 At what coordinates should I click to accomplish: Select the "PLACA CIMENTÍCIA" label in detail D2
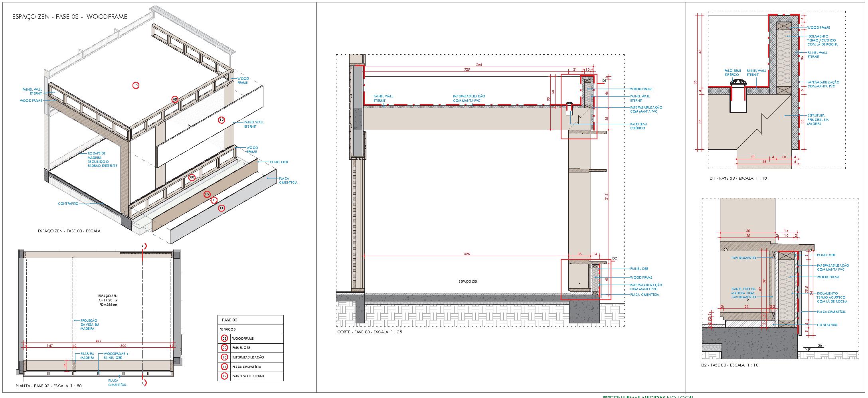[x=831, y=312]
